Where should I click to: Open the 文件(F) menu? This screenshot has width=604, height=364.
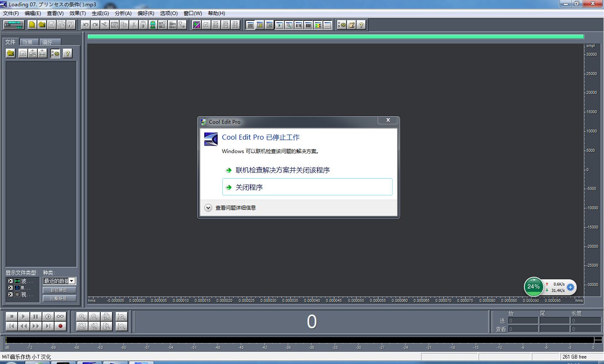coord(11,13)
